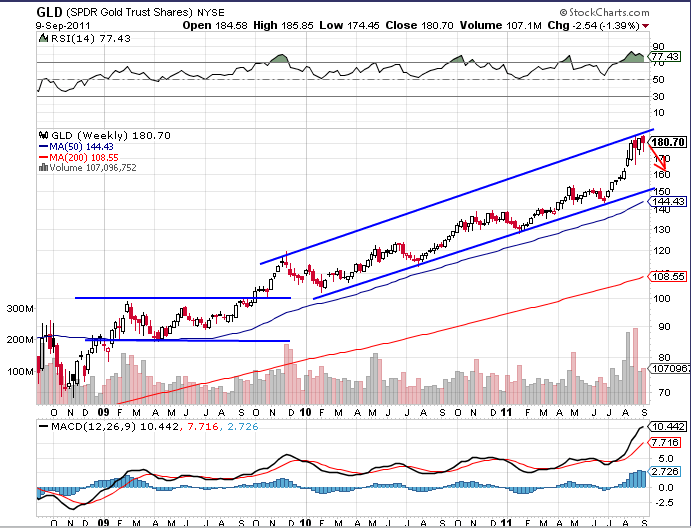Viewport: 691px width, 528px height.
Task: Click the 'MA(50) 144.43' legend text
Action: [x=81, y=147]
